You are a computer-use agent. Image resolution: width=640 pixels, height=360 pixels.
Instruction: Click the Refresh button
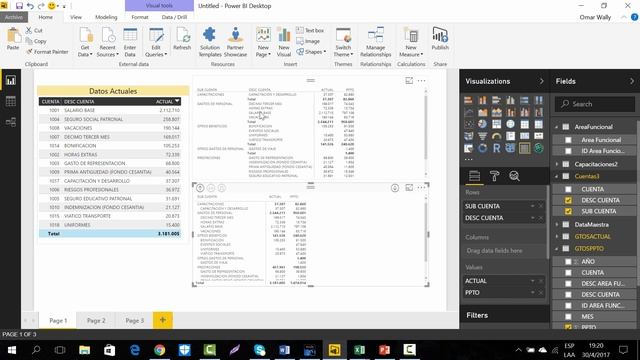182,39
